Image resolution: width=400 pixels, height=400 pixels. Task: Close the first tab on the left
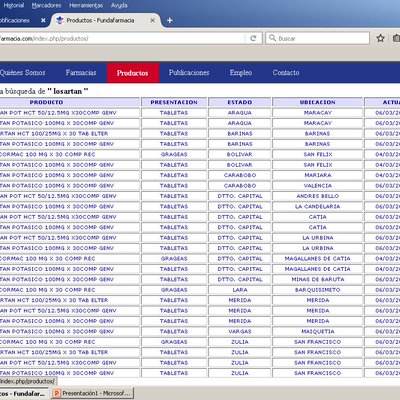pos(43,21)
